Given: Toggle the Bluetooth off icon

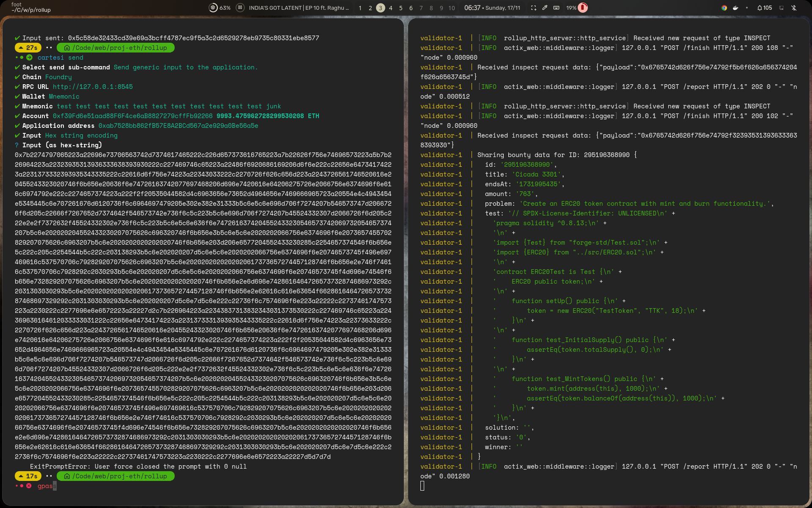Looking at the screenshot, I should (x=793, y=8).
